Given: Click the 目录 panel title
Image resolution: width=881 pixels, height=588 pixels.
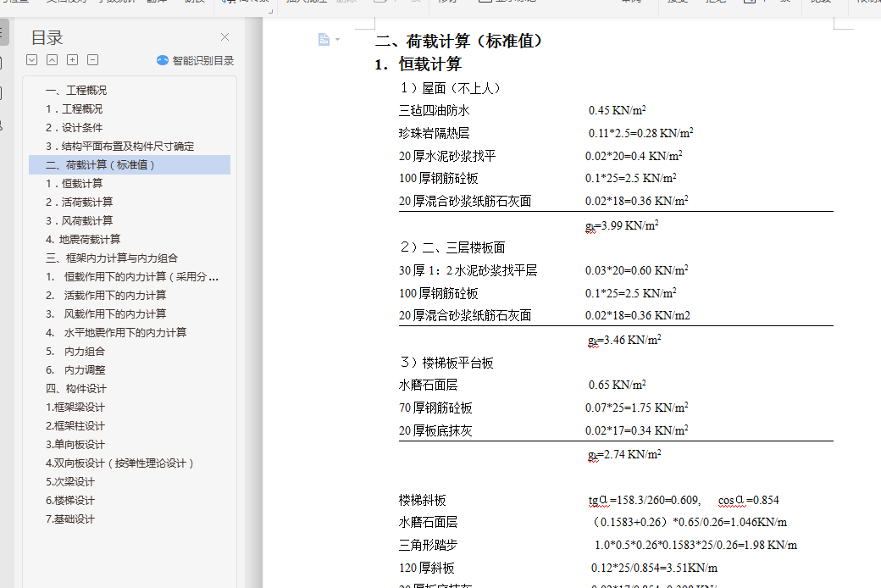Looking at the screenshot, I should point(47,37).
